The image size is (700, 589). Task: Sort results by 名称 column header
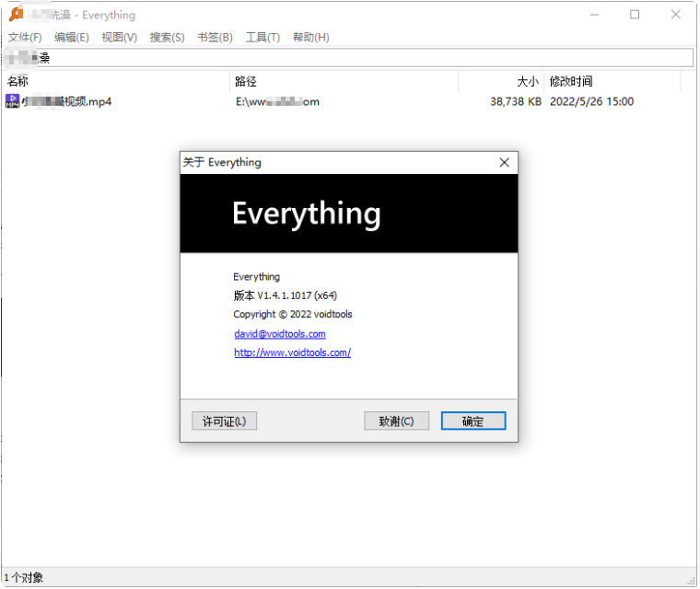click(x=116, y=82)
